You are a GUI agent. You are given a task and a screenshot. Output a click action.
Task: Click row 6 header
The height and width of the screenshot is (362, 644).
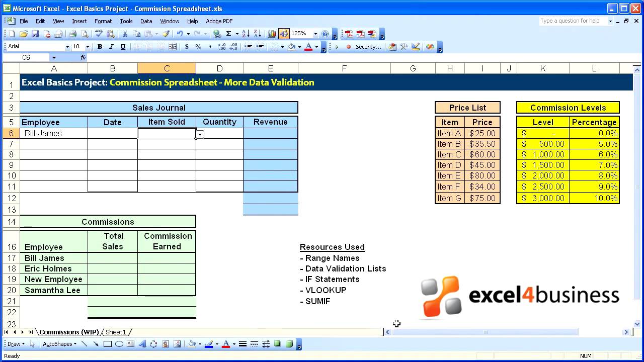[x=11, y=133]
